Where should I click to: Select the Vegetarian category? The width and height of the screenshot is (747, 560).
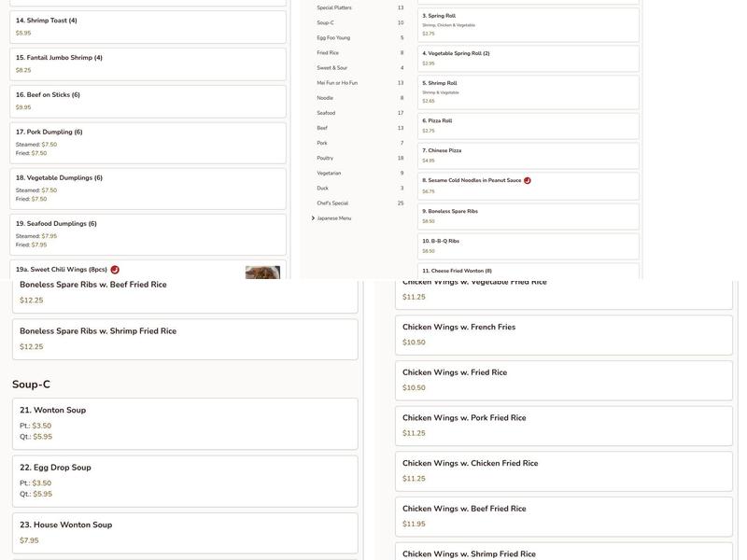329,174
